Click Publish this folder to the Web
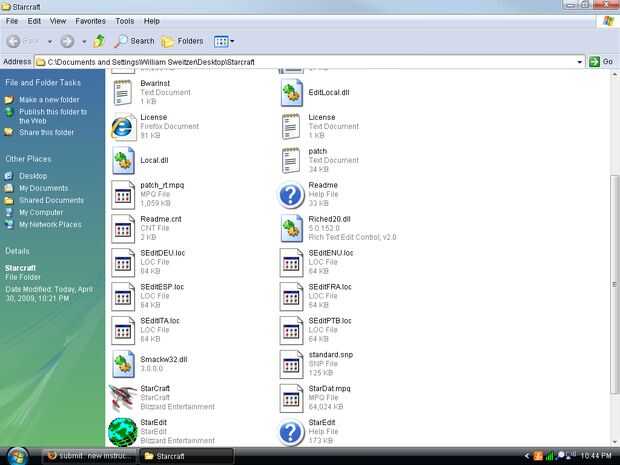 [x=53, y=116]
